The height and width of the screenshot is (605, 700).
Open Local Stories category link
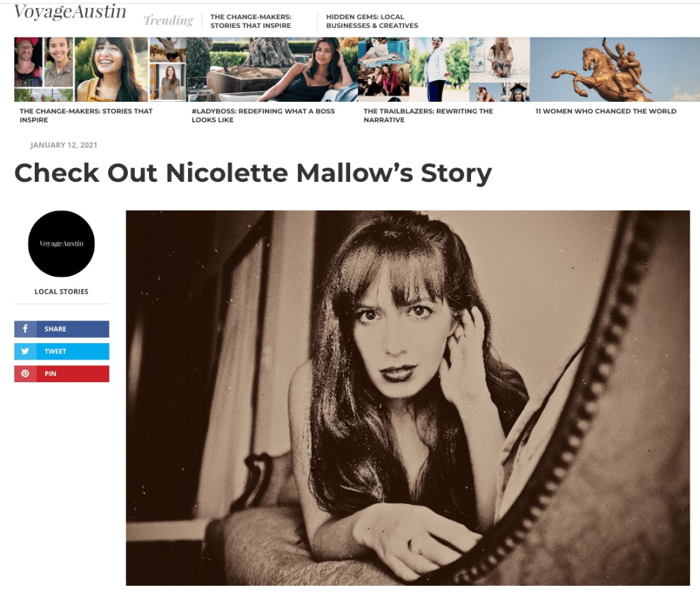[62, 291]
